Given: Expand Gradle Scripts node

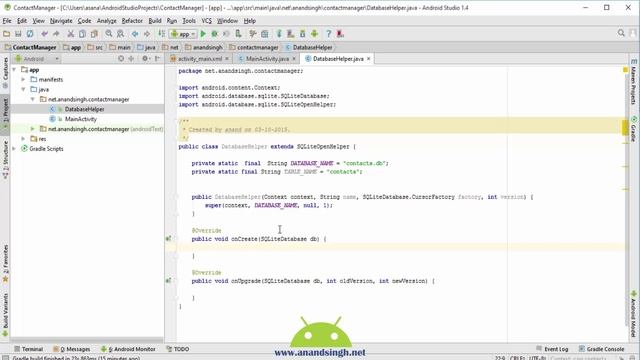Looking at the screenshot, I should pos(15,149).
